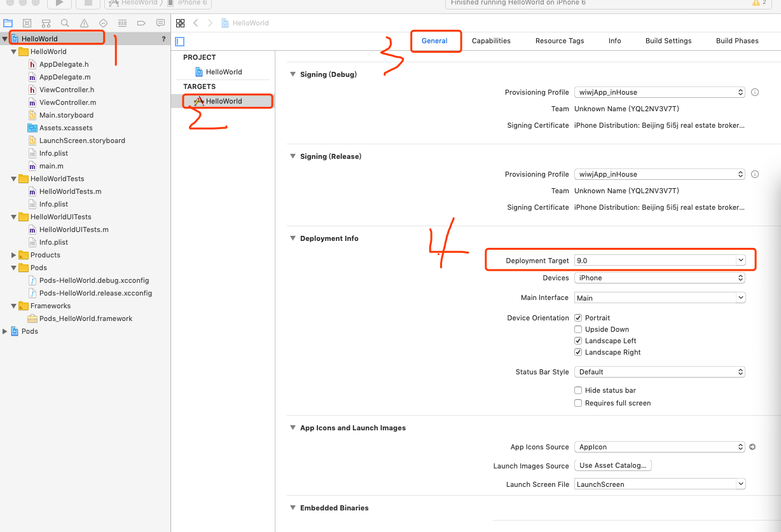Viewport: 781px width, 532px height.
Task: Open the Main Interface combo box
Action: coord(660,297)
